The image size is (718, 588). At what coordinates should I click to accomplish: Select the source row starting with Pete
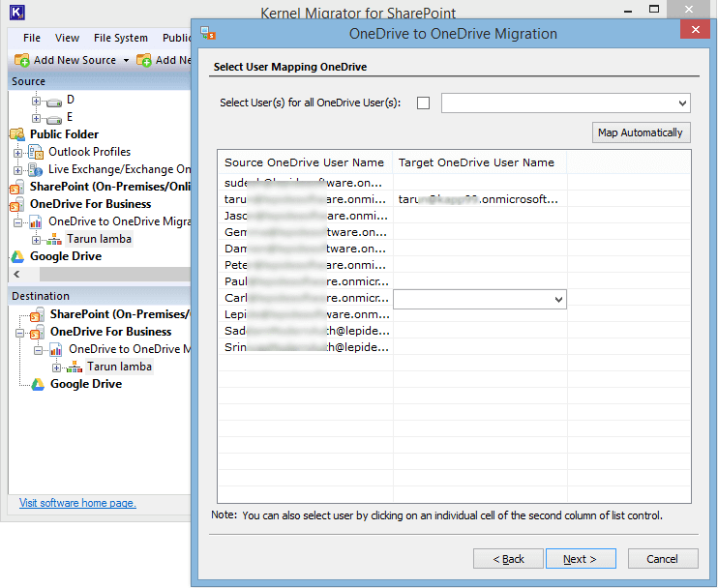coord(305,265)
